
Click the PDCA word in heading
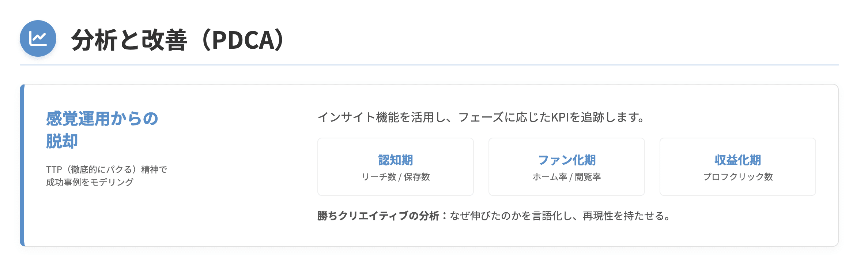click(243, 40)
